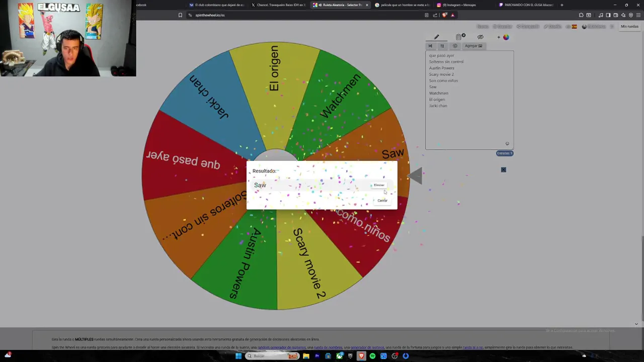Viewport: 644px width, 362px height.
Task: Toggle the hide entries eye icon
Action: pyautogui.click(x=480, y=37)
